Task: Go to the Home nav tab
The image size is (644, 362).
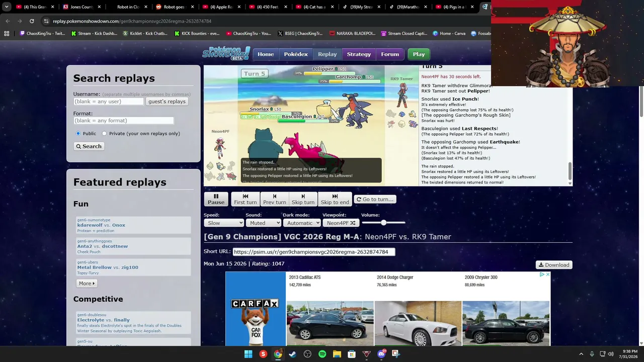Action: (266, 54)
